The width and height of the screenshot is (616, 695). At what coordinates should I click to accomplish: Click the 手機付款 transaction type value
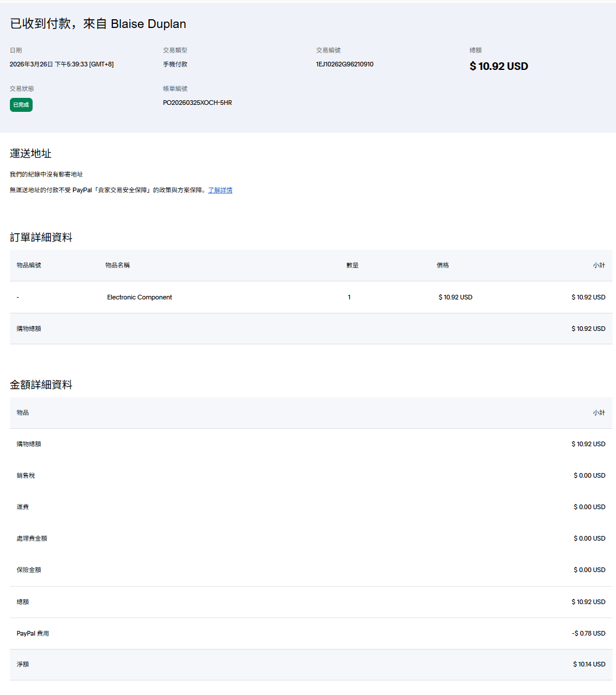[175, 65]
